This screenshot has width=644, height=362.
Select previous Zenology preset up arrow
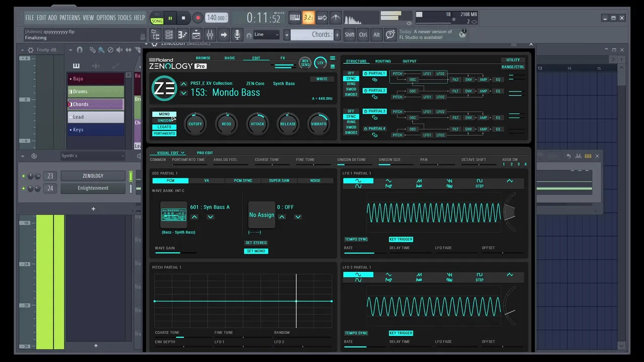click(184, 84)
